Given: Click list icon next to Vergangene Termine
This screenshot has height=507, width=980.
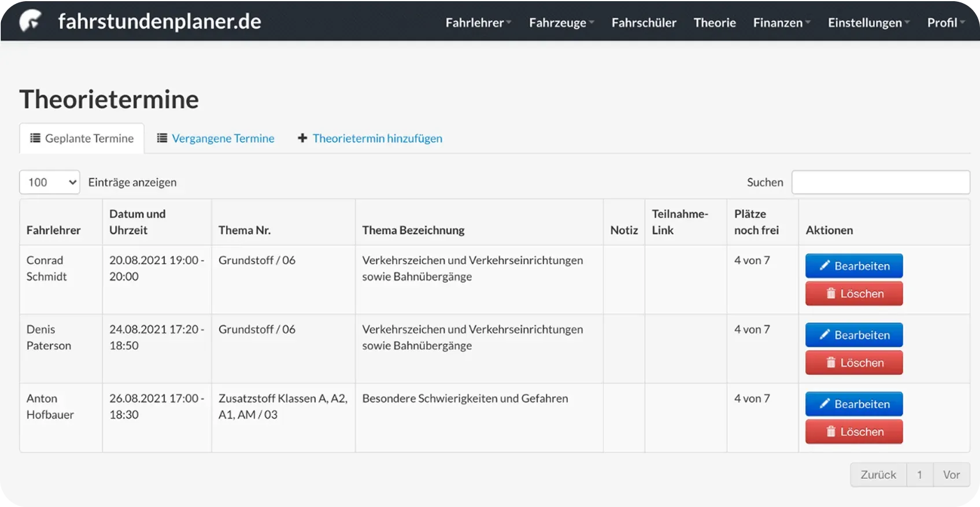Looking at the screenshot, I should 162,138.
